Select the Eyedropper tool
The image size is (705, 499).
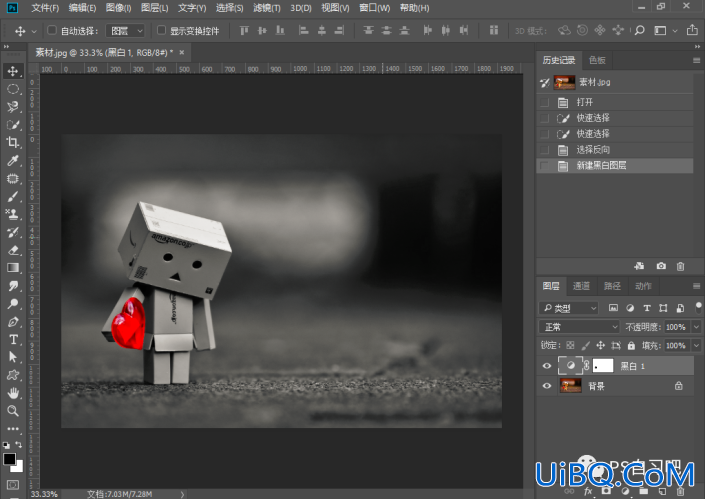(x=13, y=160)
